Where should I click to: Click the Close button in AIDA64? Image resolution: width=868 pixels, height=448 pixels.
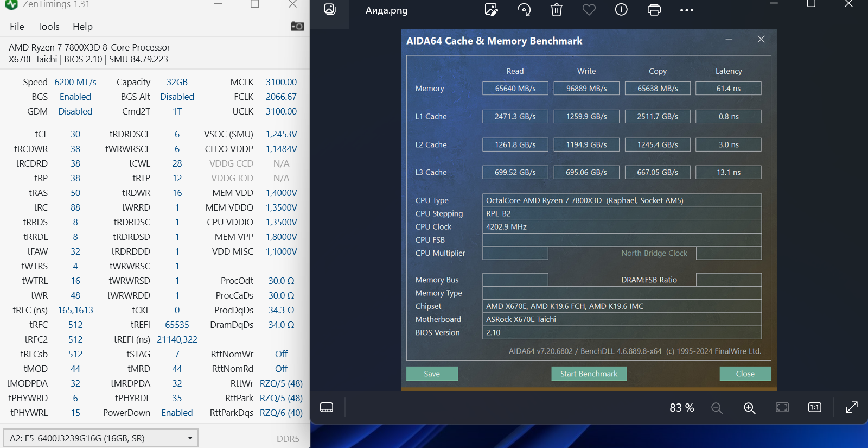click(745, 374)
